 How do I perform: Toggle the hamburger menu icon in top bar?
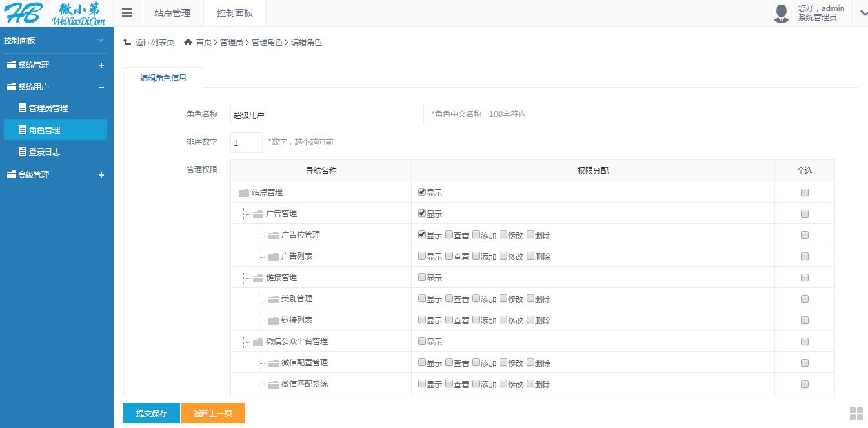127,13
